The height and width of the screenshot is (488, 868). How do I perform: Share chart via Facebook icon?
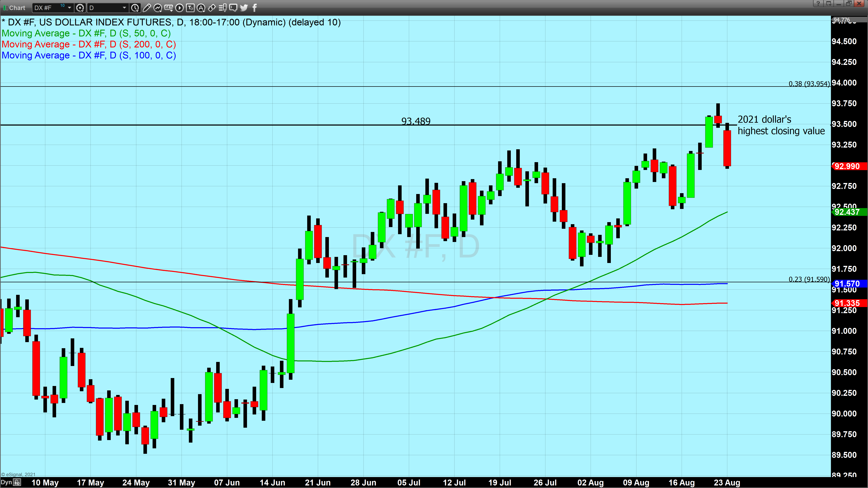pyautogui.click(x=254, y=7)
